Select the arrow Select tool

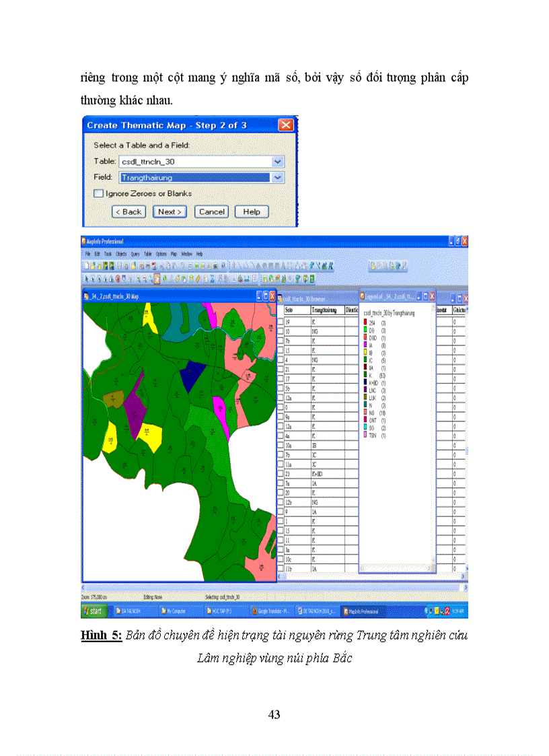[x=85, y=274]
